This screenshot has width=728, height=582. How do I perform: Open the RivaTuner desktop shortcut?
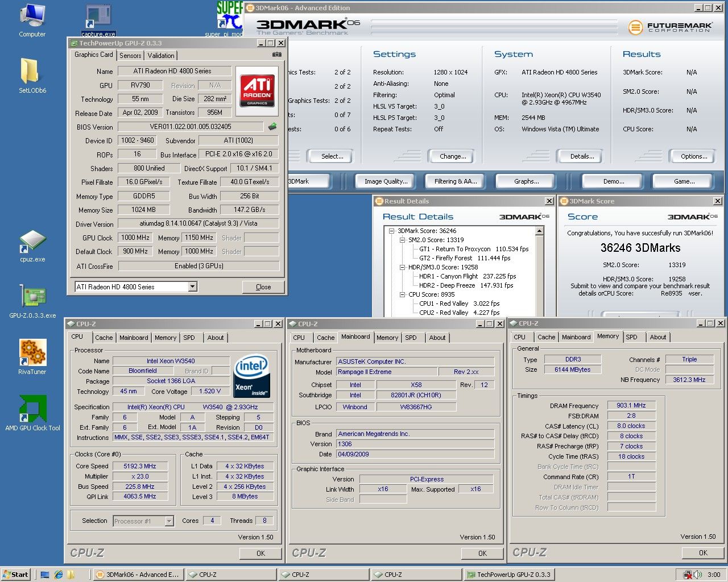point(32,357)
